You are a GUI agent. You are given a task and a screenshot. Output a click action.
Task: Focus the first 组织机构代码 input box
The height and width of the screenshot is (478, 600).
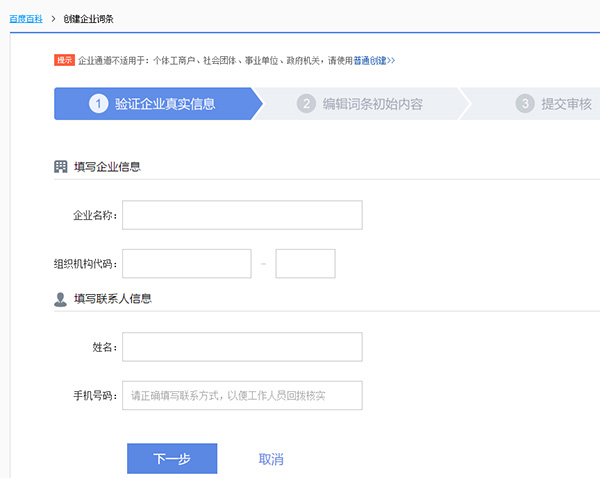pyautogui.click(x=187, y=264)
